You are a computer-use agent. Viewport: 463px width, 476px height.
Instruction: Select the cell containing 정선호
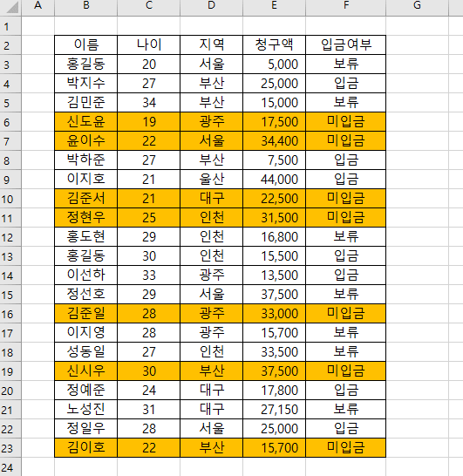coord(86,294)
